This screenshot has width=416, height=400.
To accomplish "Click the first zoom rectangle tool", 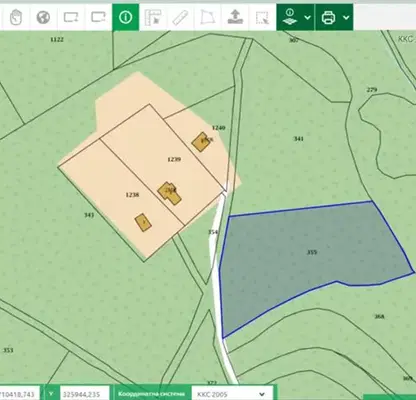I will coord(71,17).
